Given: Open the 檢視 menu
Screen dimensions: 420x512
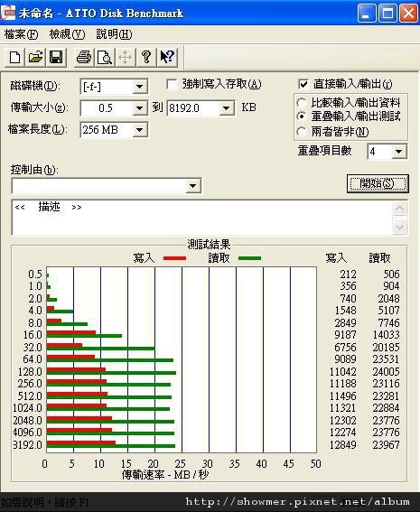Looking at the screenshot, I should click(67, 34).
